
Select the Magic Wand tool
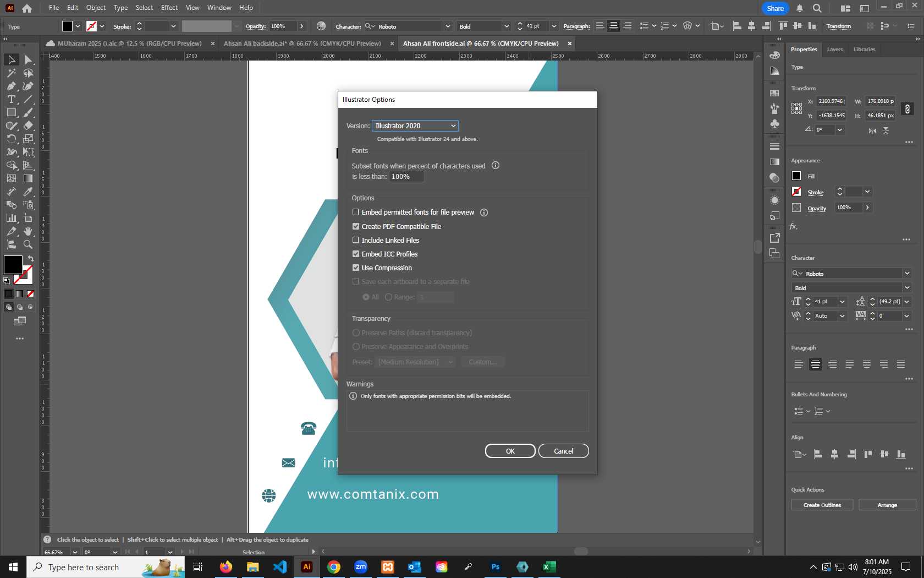11,73
